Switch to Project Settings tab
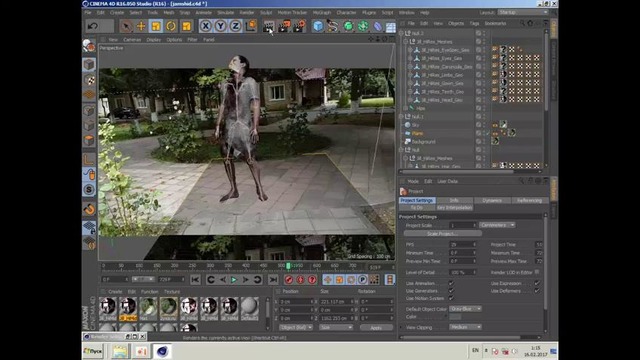This screenshot has width=640, height=360. (x=417, y=200)
